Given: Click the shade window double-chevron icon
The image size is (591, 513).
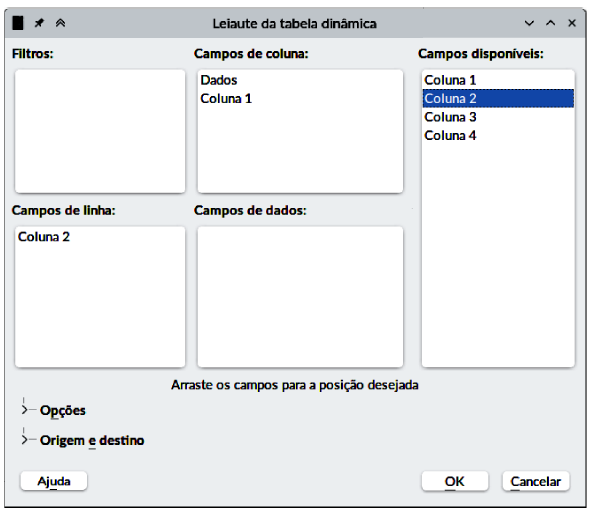Looking at the screenshot, I should click(60, 23).
